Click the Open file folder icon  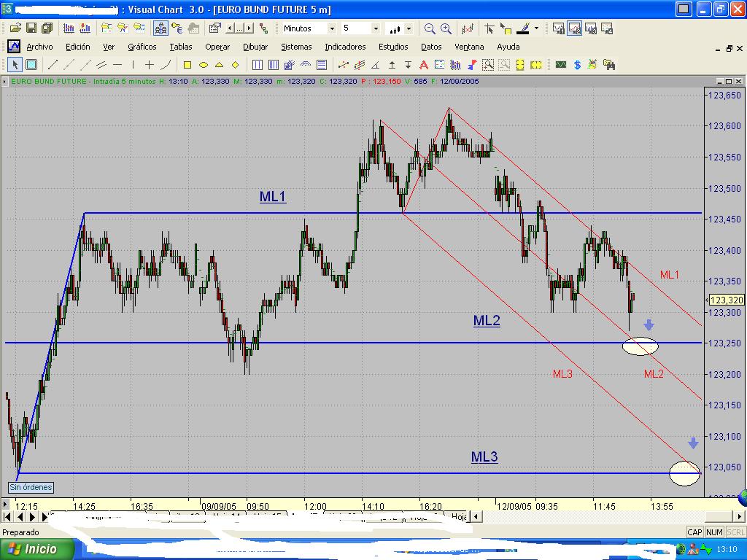click(x=15, y=28)
